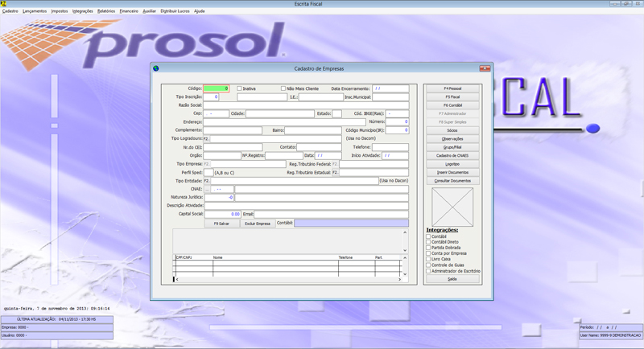
Task: Open the Distribuir Lucros menu
Action: [175, 11]
